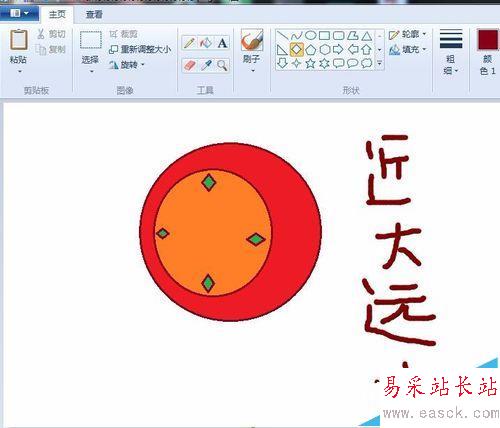Switch to the Home tab
Viewport: 500px width, 428px height.
click(x=57, y=14)
